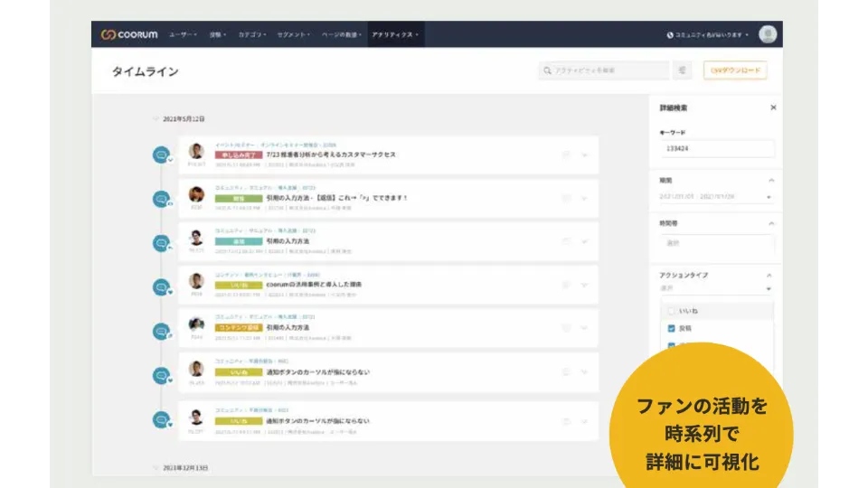This screenshot has height=488, width=868.
Task: Click the キーワード input field
Action: click(x=715, y=150)
